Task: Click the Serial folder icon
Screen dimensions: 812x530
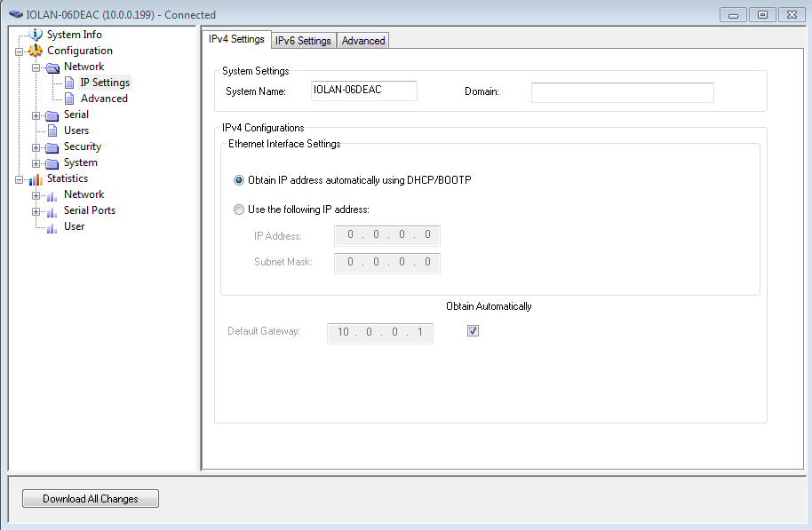Action: tap(52, 115)
